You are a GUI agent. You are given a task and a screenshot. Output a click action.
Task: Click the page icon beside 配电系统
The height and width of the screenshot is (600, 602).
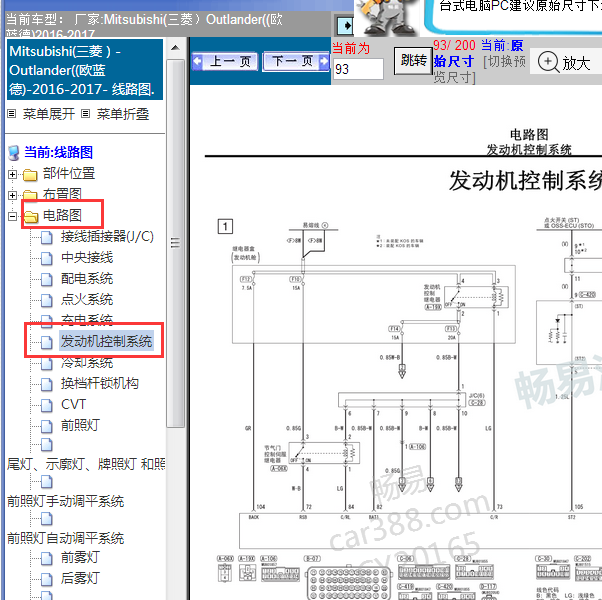46,280
